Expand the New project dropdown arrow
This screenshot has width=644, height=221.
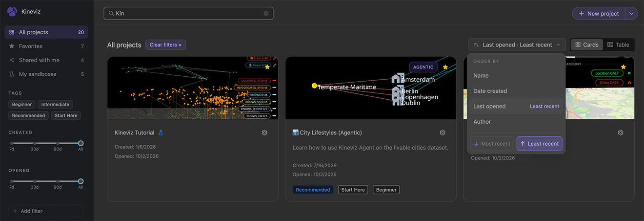click(x=631, y=14)
